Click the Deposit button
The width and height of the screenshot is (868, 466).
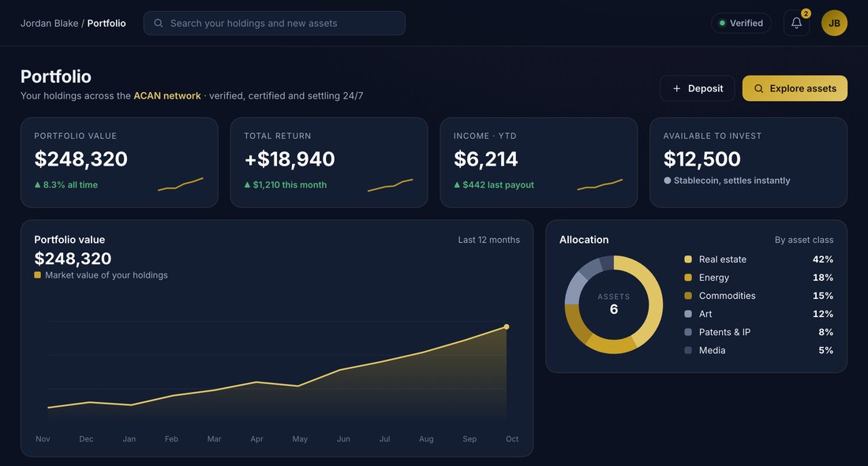[x=697, y=88]
